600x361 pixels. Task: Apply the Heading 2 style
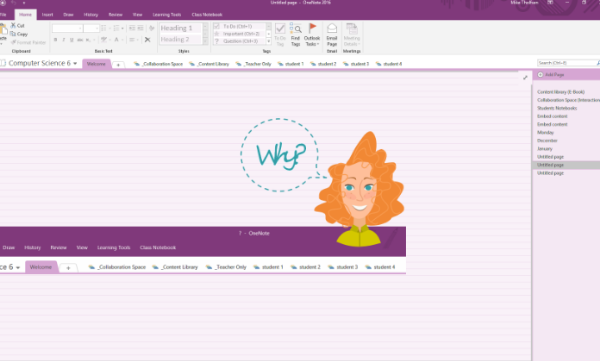coord(181,39)
